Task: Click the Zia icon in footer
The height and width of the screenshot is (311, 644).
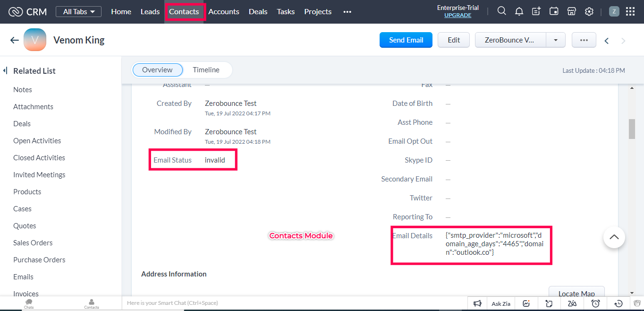Action: (x=572, y=303)
